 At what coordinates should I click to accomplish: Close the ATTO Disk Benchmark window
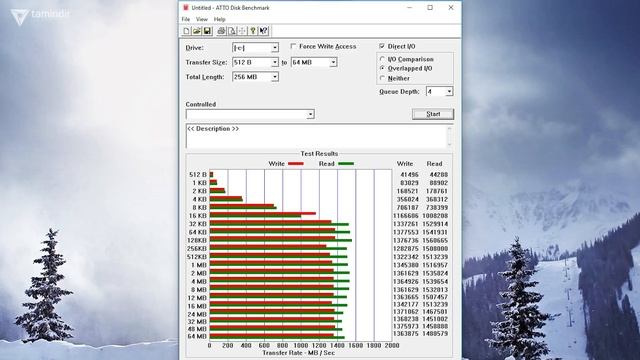click(451, 7)
